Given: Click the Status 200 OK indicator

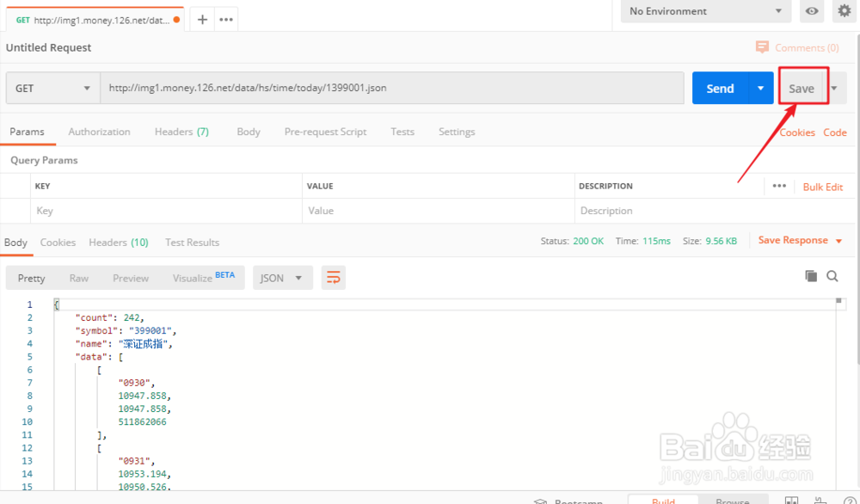Looking at the screenshot, I should pyautogui.click(x=572, y=241).
